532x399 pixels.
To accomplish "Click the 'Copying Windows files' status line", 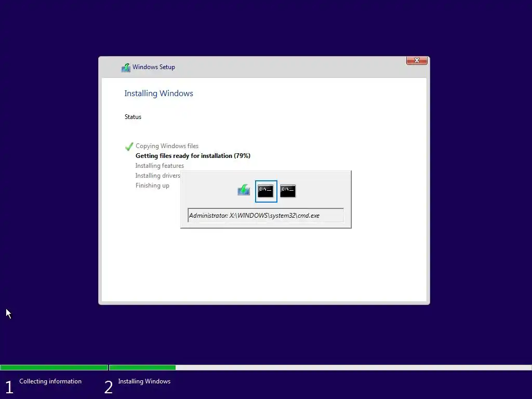I will (x=167, y=146).
